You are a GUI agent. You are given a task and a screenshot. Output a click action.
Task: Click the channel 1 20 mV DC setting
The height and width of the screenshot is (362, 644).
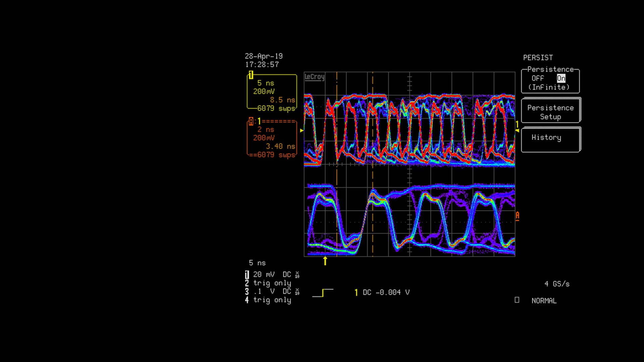pyautogui.click(x=272, y=275)
